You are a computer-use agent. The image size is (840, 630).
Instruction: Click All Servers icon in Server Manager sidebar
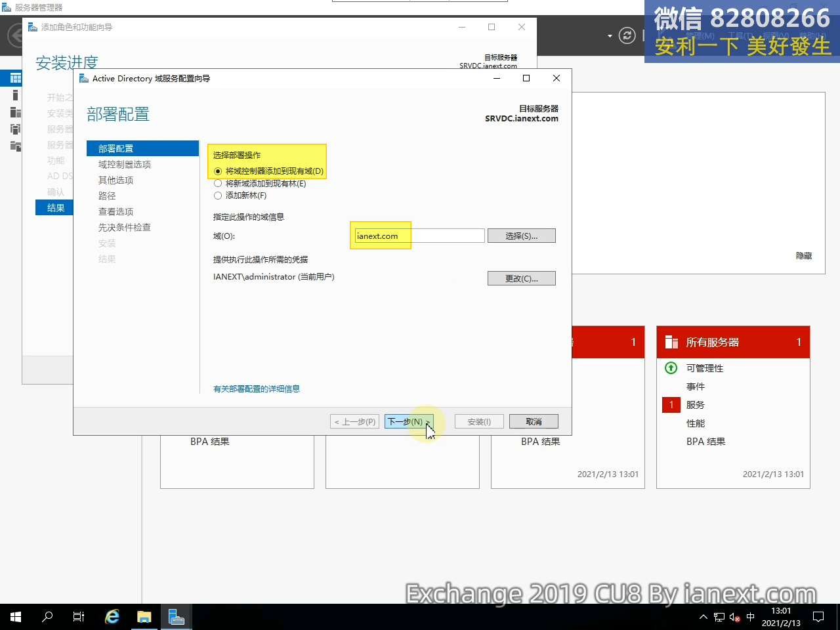tap(16, 112)
